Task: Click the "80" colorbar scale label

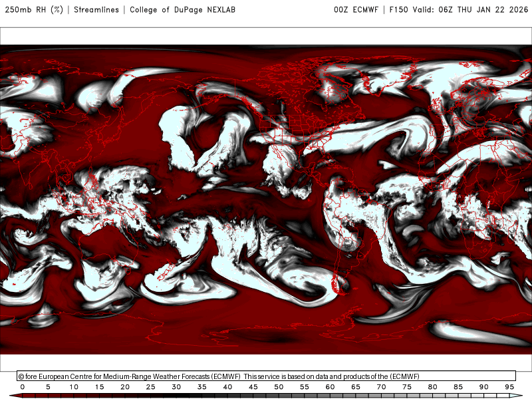Action: coord(432,387)
